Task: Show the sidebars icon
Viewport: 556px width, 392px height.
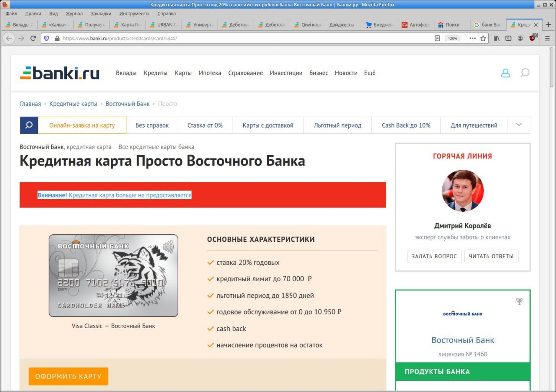Action: 508,38
